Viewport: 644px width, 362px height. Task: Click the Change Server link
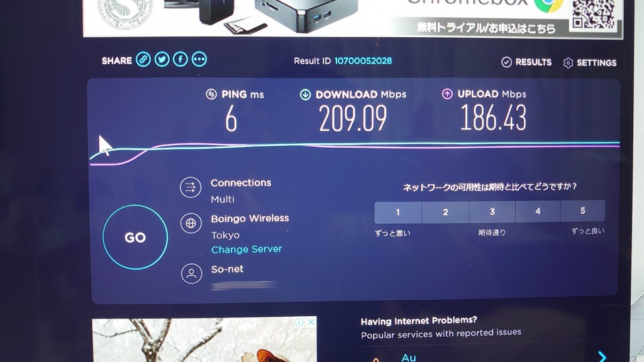[247, 249]
